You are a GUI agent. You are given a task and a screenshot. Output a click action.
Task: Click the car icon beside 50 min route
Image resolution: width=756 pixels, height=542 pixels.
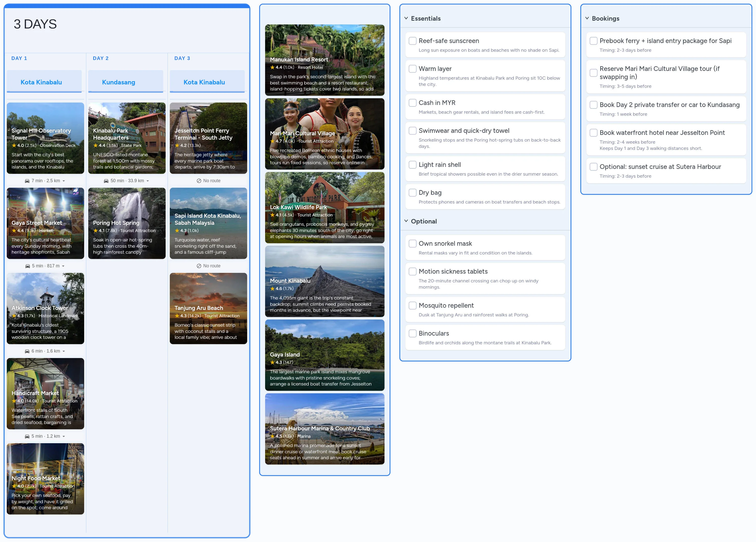[106, 181]
